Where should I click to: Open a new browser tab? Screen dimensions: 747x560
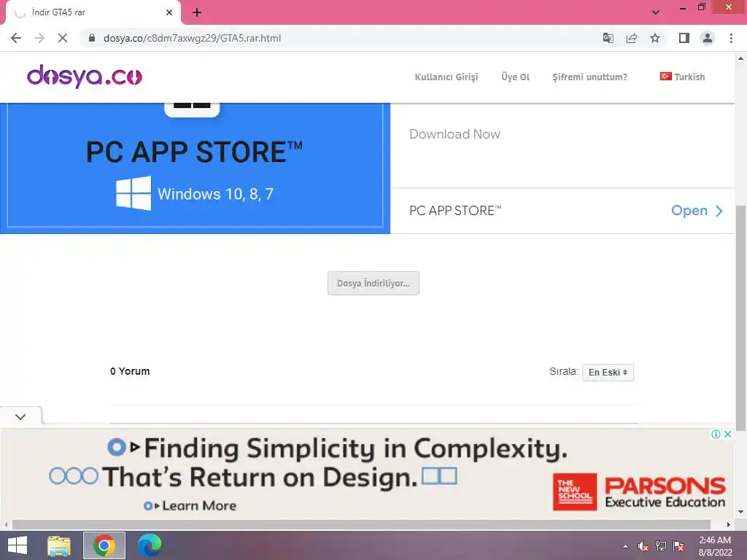197,12
